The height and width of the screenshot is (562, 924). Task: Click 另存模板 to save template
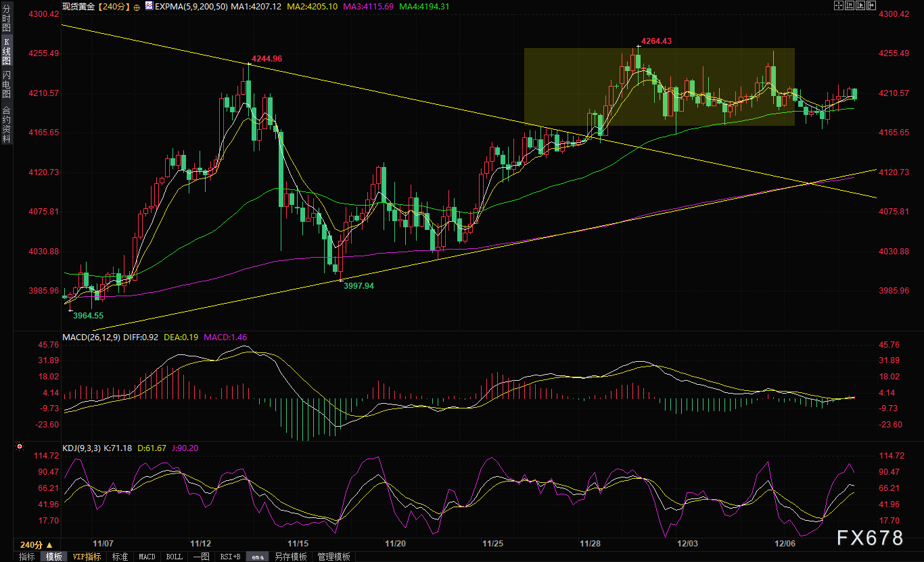coord(291,557)
